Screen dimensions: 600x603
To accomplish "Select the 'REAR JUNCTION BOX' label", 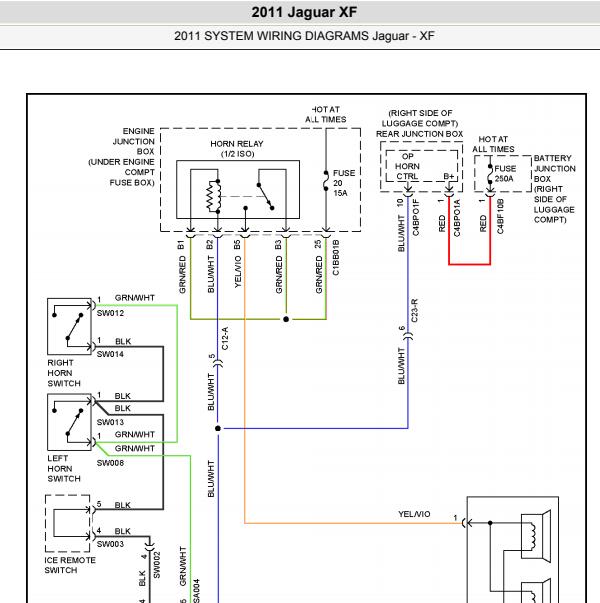I will (419, 134).
